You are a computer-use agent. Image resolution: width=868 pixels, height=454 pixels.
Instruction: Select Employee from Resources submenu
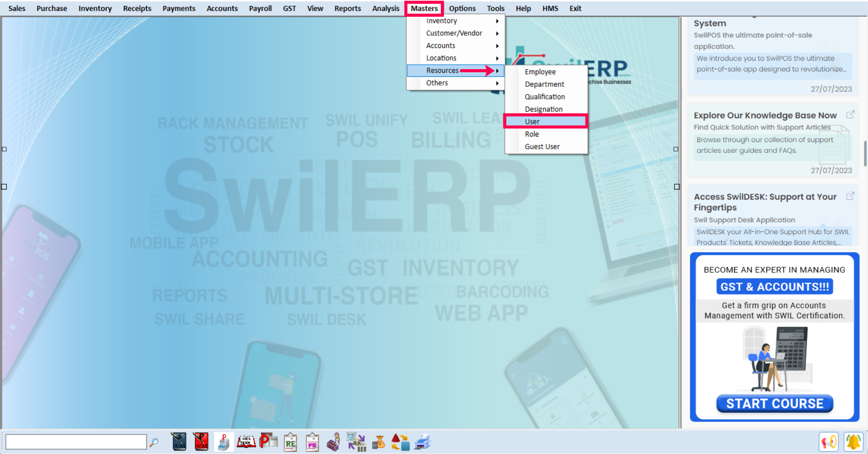click(546, 72)
